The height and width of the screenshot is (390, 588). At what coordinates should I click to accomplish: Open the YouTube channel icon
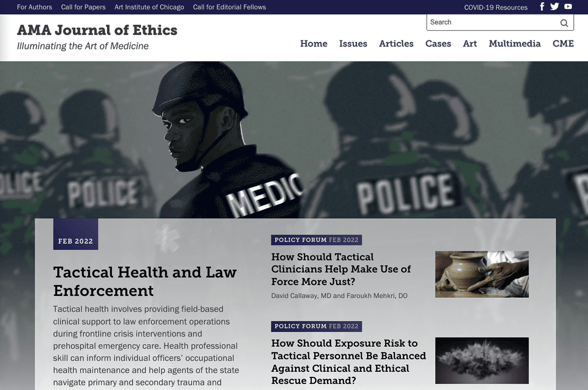tap(568, 6)
